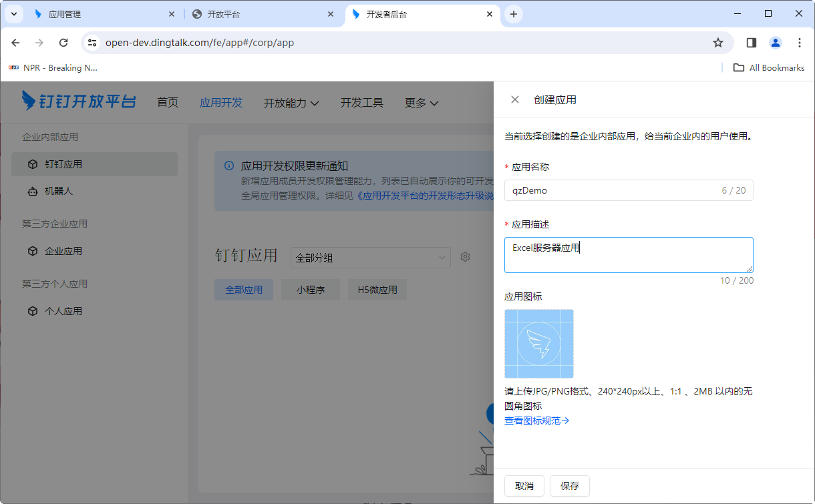Bookmark this page with star icon
Viewport: 815px width, 504px height.
tap(718, 43)
